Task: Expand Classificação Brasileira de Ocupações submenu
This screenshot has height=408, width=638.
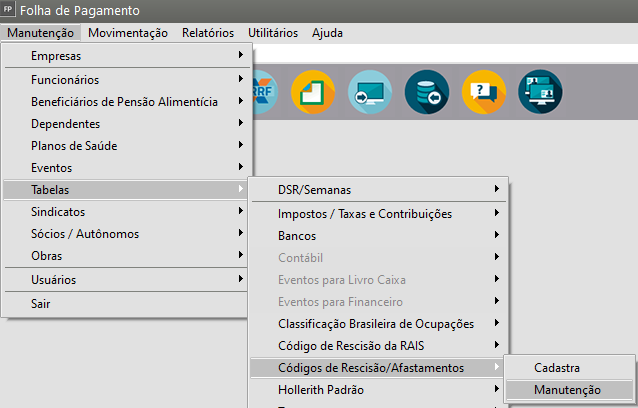Action: 378,324
